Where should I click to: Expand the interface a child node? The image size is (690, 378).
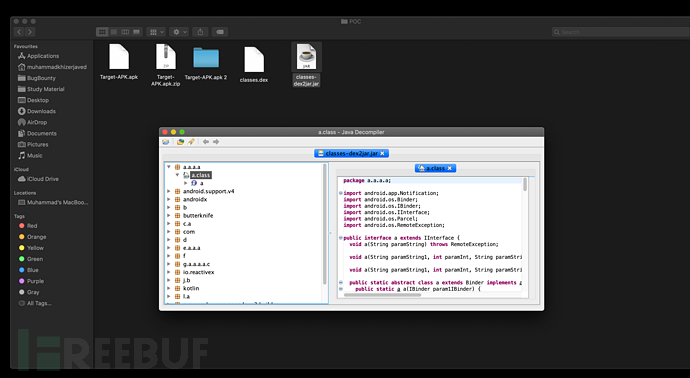(186, 183)
